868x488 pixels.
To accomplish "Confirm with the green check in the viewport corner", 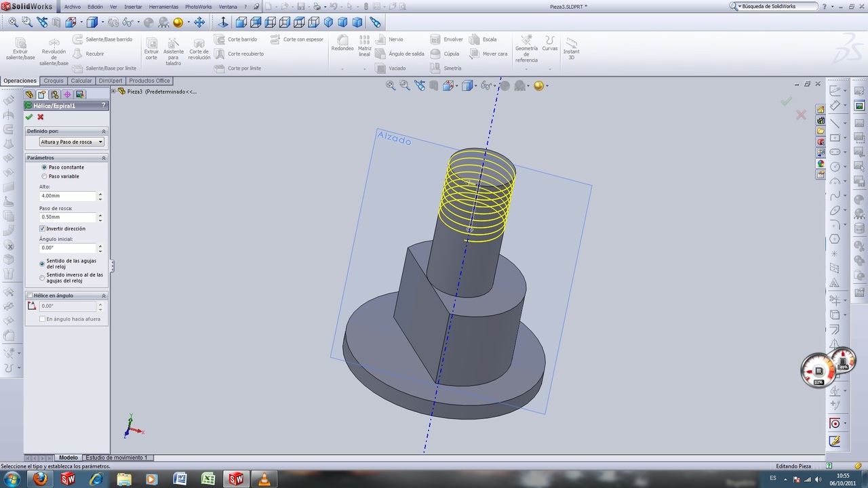I will tap(786, 101).
